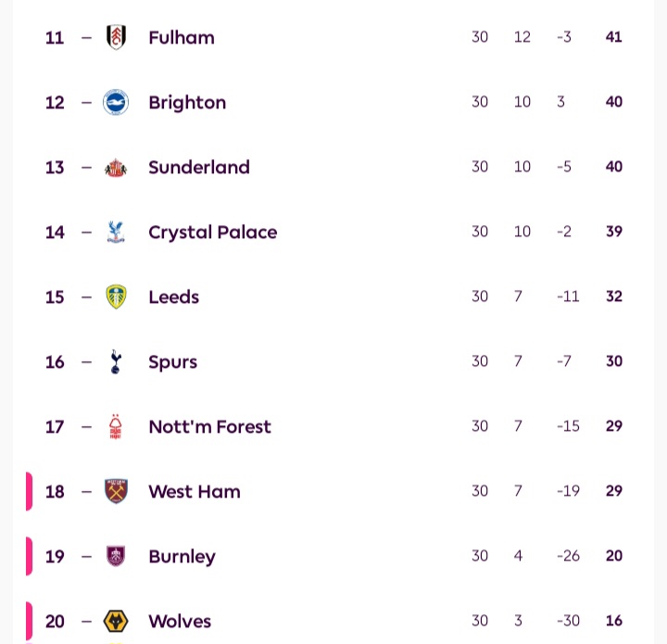Image resolution: width=667 pixels, height=644 pixels.
Task: Click the Leeds club badge
Action: [116, 297]
